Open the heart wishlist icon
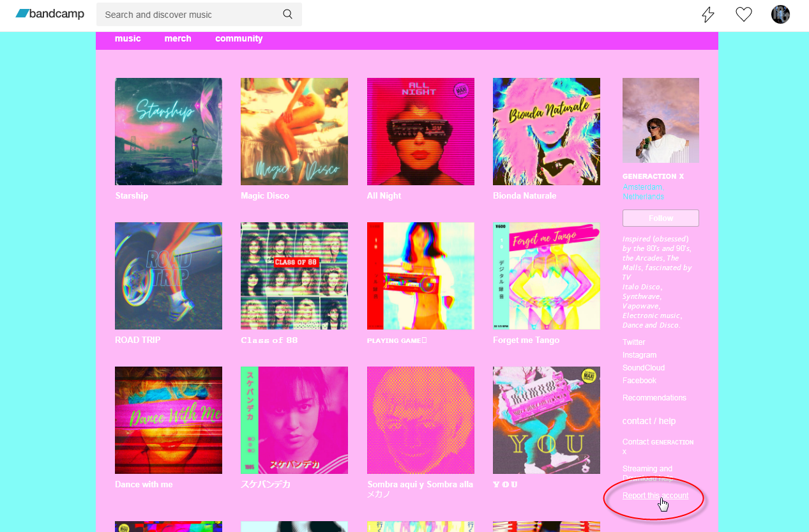This screenshot has height=532, width=809. point(744,14)
